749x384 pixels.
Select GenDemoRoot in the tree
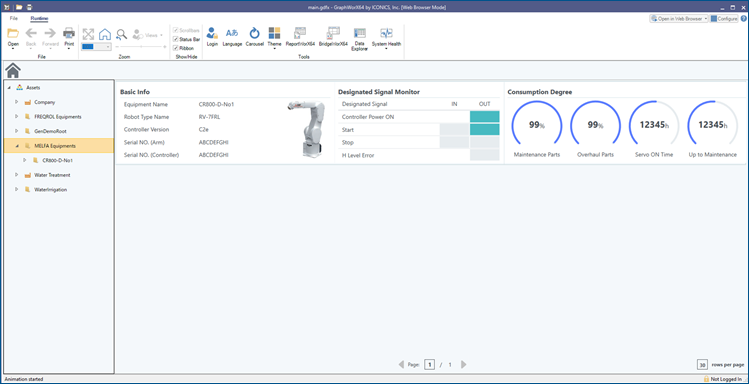(51, 131)
